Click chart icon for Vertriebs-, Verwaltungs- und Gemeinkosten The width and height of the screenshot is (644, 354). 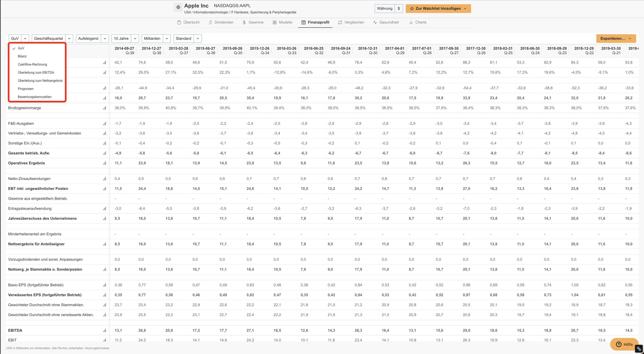[104, 133]
